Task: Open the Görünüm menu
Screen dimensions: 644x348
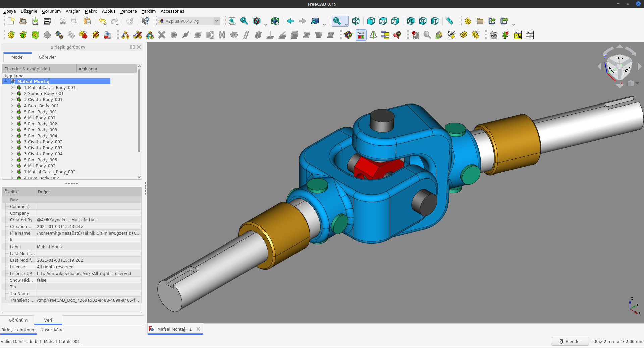Action: tap(51, 11)
